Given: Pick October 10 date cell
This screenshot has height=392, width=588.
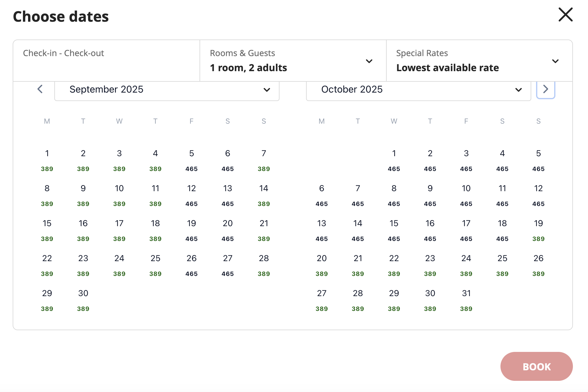Looking at the screenshot, I should [466, 195].
